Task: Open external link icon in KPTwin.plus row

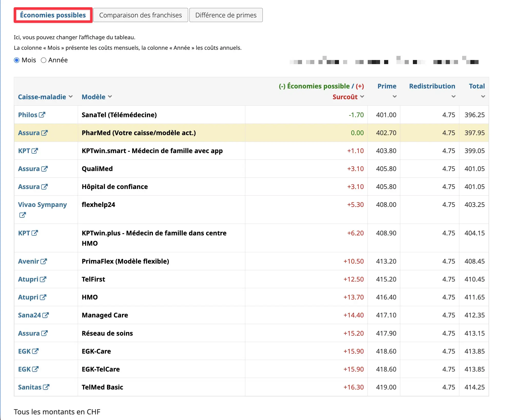Action: point(35,233)
